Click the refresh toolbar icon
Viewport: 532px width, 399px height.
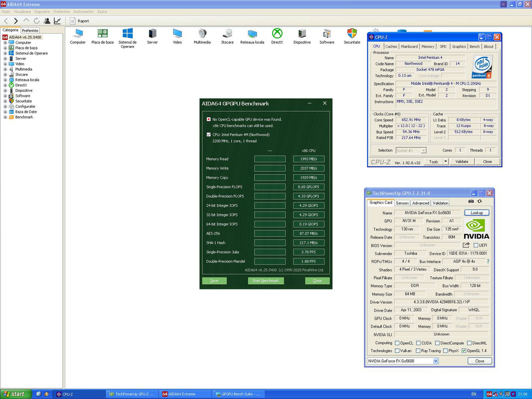(36, 21)
